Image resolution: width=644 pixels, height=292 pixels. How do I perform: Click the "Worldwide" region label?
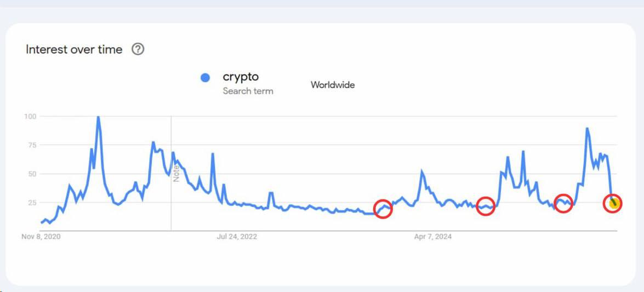[333, 85]
